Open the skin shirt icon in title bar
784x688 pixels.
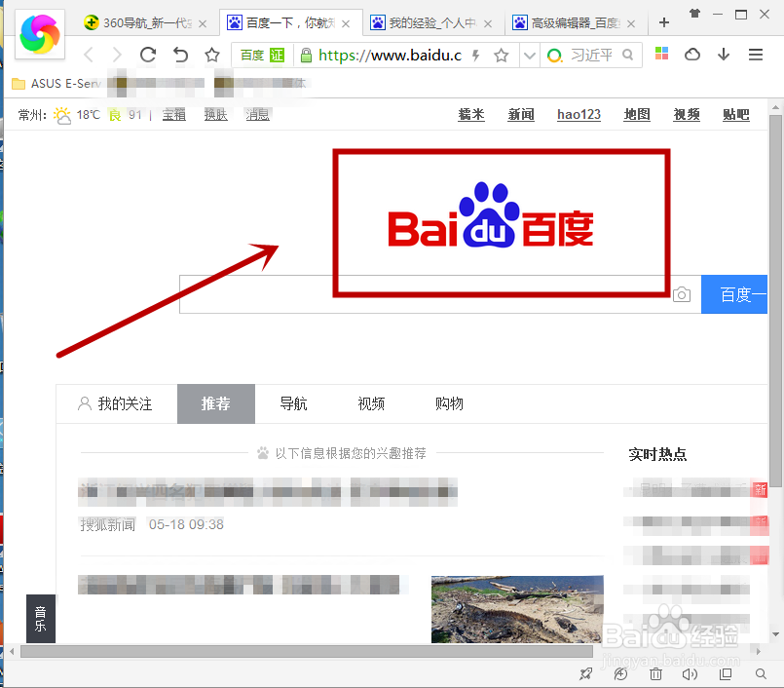pyautogui.click(x=694, y=14)
